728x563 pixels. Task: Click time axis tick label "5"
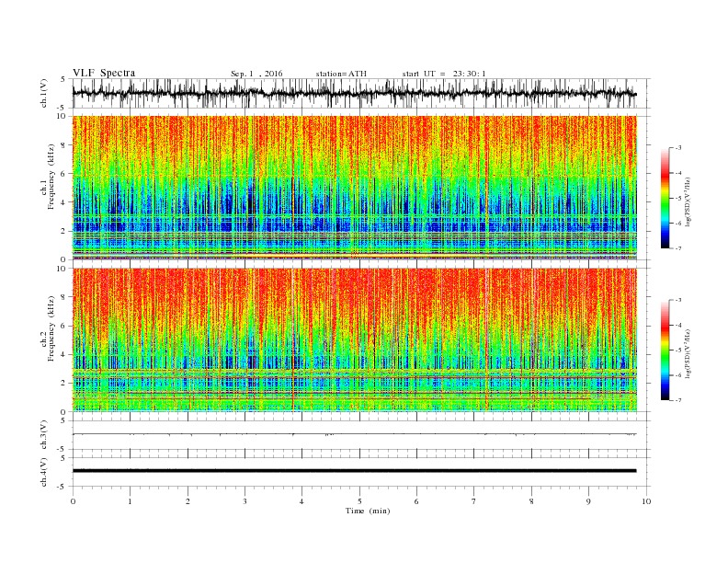click(x=359, y=501)
